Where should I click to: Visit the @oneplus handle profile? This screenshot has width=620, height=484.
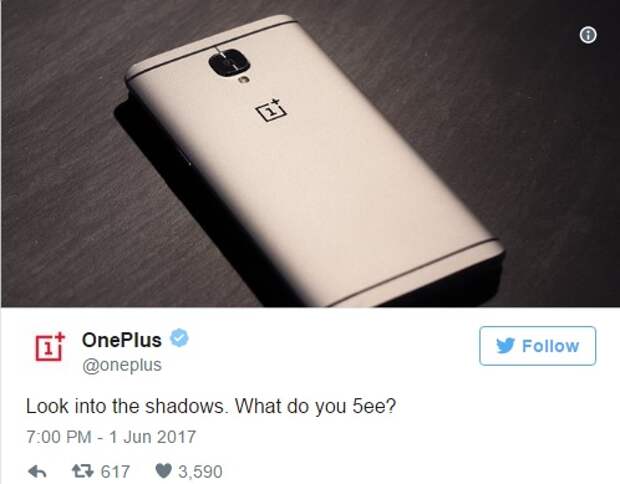pyautogui.click(x=122, y=365)
